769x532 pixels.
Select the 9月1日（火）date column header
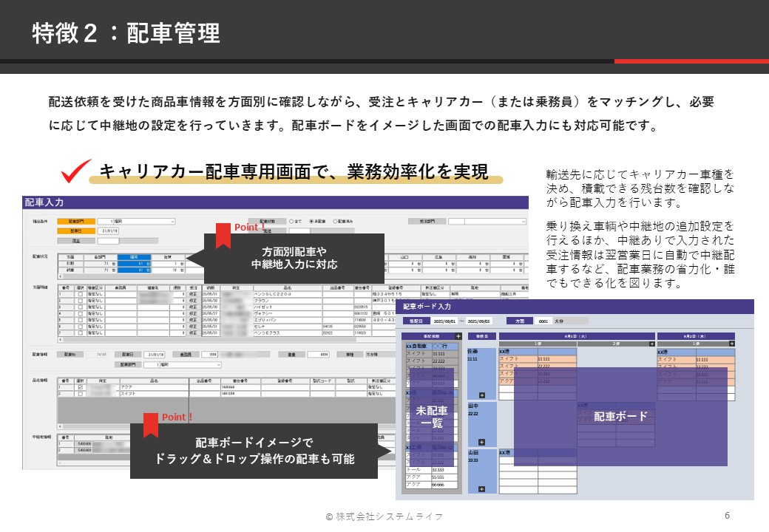tap(575, 336)
